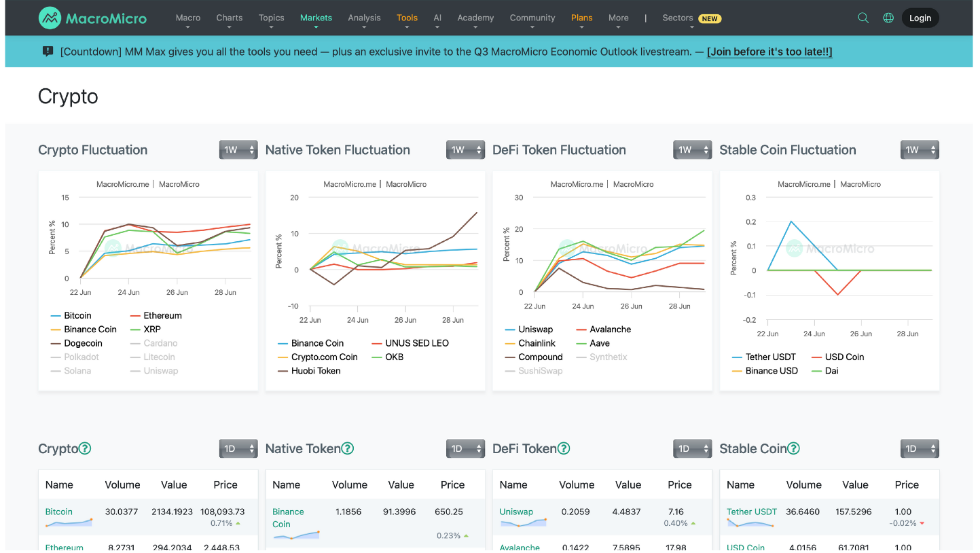Open the Academy menu
The height and width of the screenshot is (553, 980).
click(475, 18)
